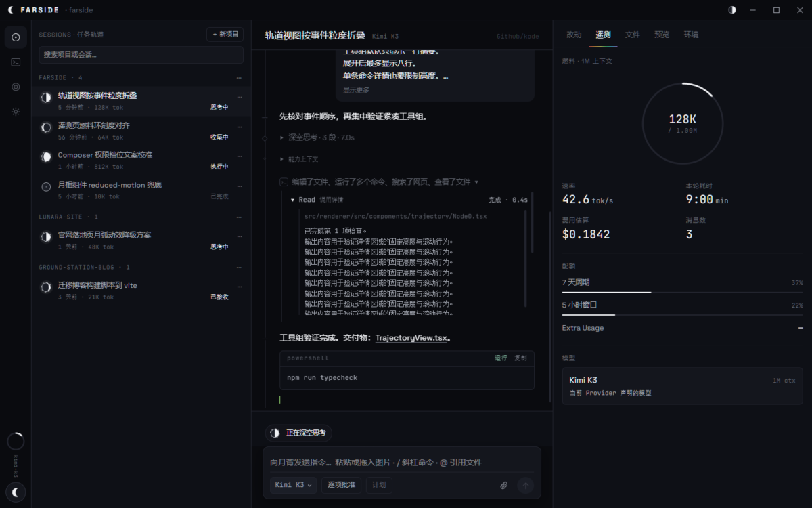The width and height of the screenshot is (812, 508).
Task: Click the $0.1842 cost estimate value
Action: pyautogui.click(x=586, y=234)
